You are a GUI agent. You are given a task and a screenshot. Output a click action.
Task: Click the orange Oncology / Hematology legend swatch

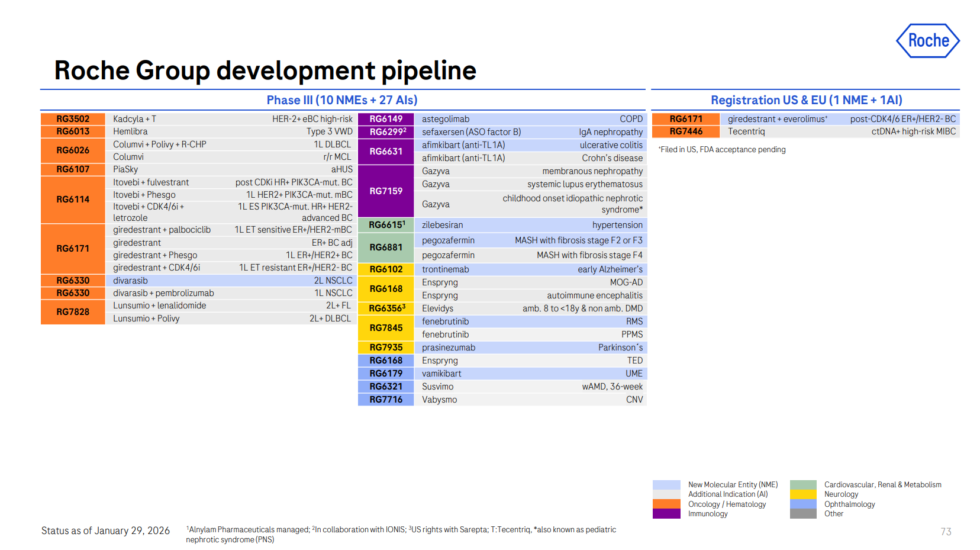[666, 504]
